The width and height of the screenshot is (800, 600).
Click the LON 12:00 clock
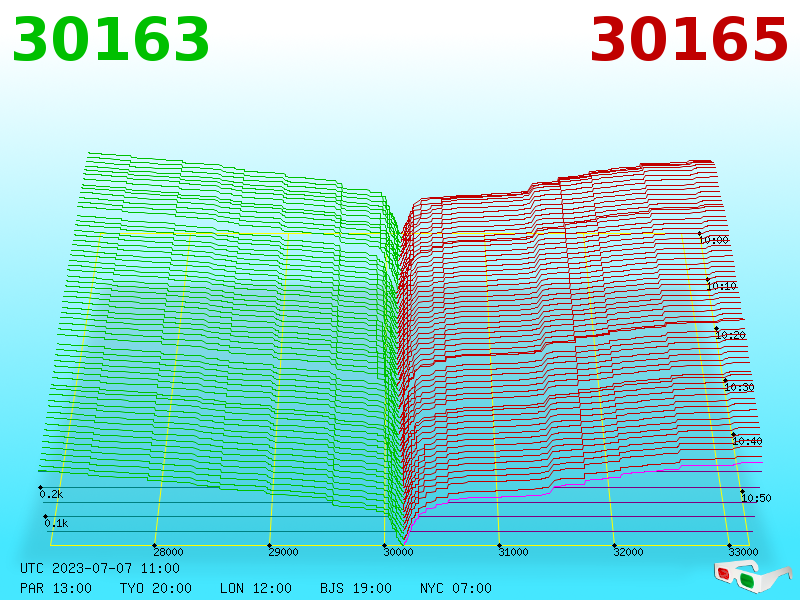pos(256,588)
